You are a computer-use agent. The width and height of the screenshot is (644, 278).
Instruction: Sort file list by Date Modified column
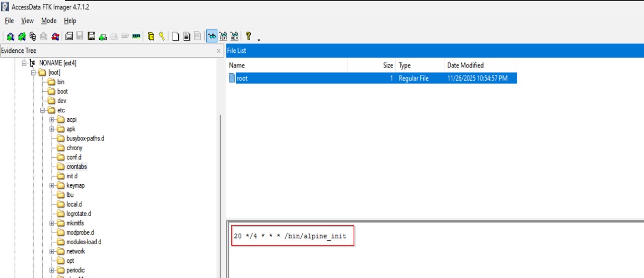click(465, 65)
